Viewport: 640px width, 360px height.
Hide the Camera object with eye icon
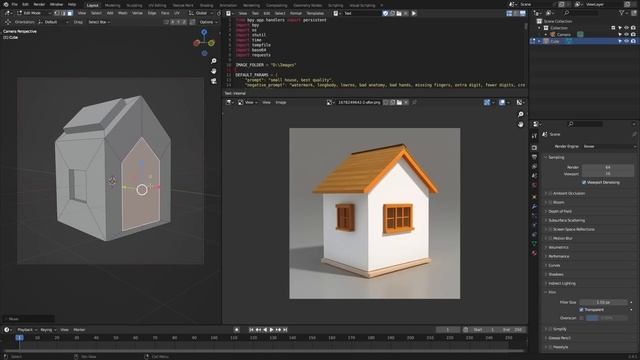tap(627, 35)
